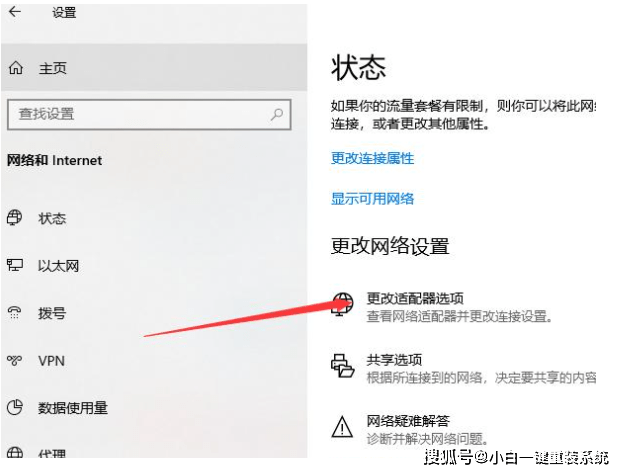Viewport: 623px width, 474px height.
Task: Click the 更改适配器选项 globe icon
Action: [342, 304]
